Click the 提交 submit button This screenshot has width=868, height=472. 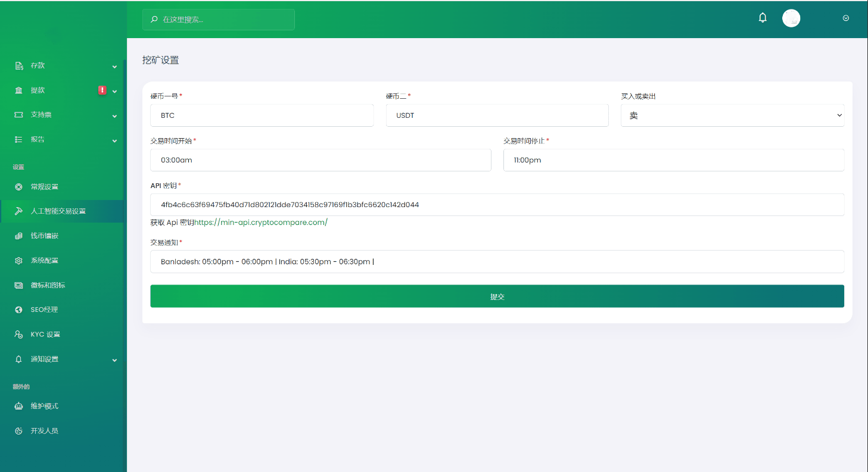click(497, 296)
